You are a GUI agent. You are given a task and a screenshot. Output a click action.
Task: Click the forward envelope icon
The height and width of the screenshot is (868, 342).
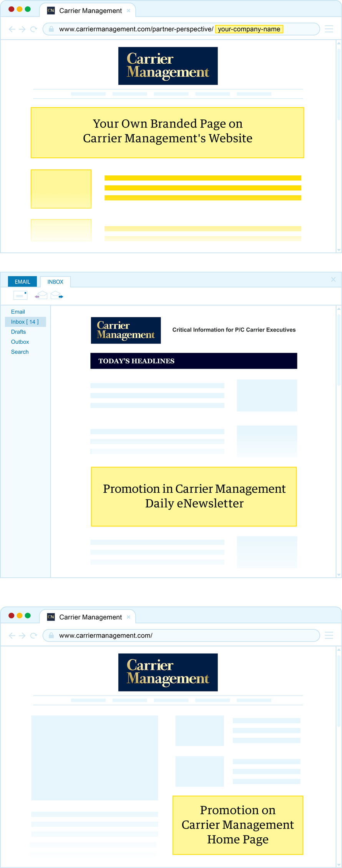(57, 295)
